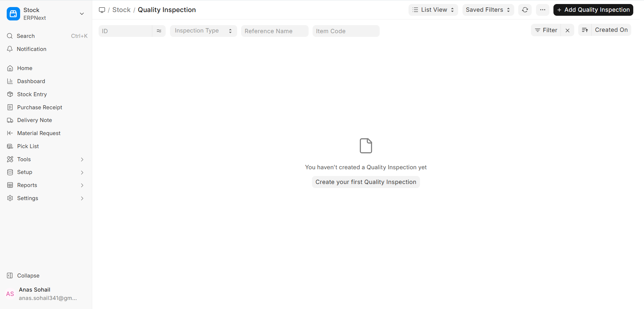Screen dimensions: 644x309
Task: Click Create your first Quality Inspection
Action: pyautogui.click(x=366, y=182)
